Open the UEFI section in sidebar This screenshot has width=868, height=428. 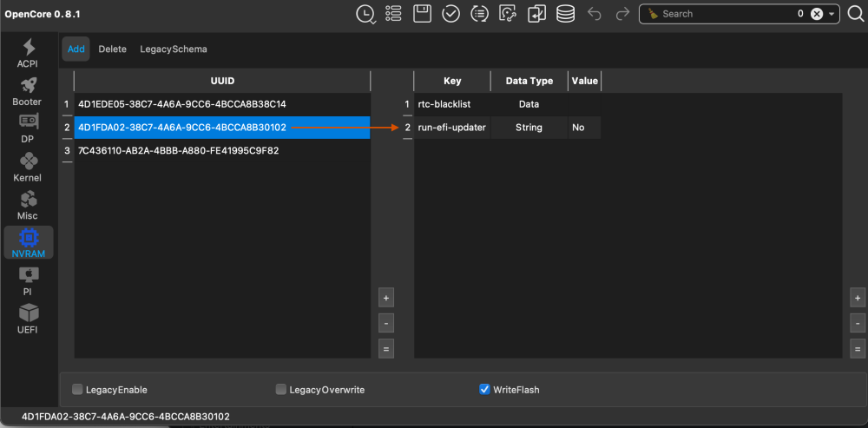(x=28, y=319)
